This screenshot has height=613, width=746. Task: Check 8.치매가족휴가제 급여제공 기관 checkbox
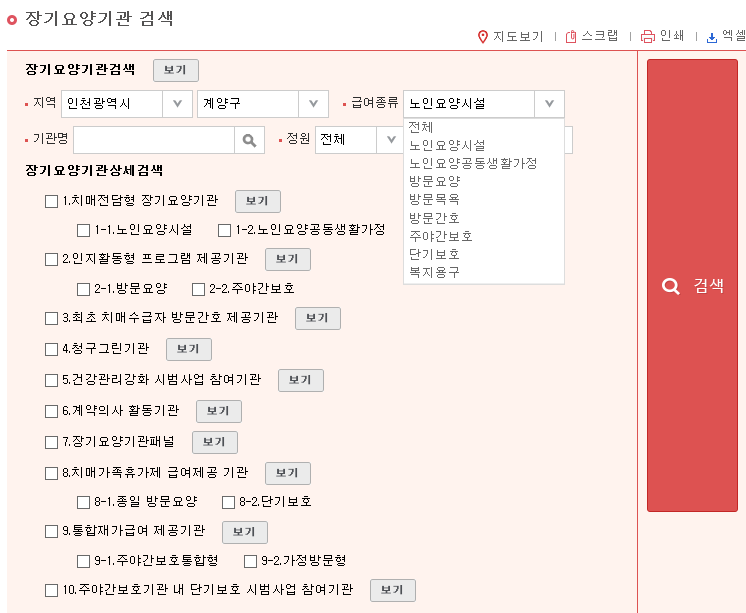pos(51,473)
